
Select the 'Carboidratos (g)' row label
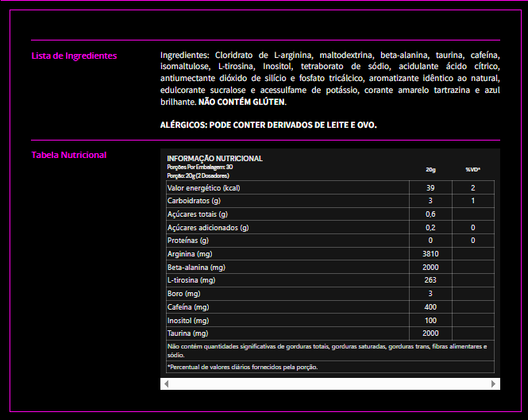click(193, 201)
